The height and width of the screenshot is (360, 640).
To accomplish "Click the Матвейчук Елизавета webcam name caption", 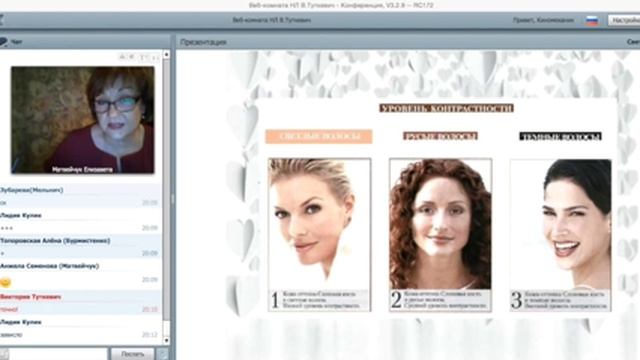I will (82, 169).
